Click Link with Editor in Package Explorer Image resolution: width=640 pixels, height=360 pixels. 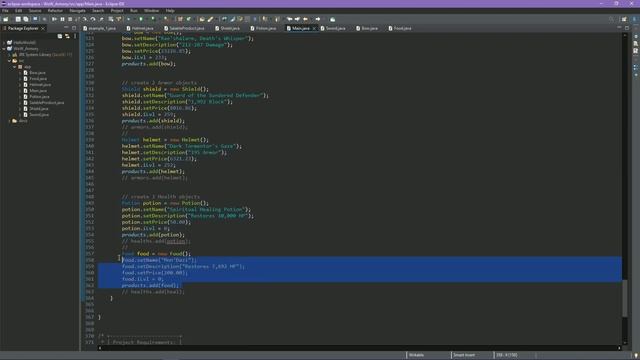click(67, 36)
